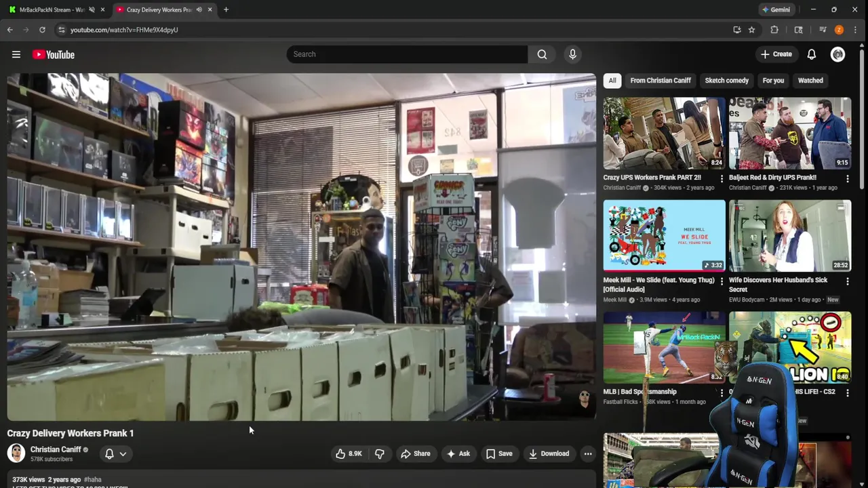868x488 pixels.
Task: Click the video player area
Action: (302, 247)
